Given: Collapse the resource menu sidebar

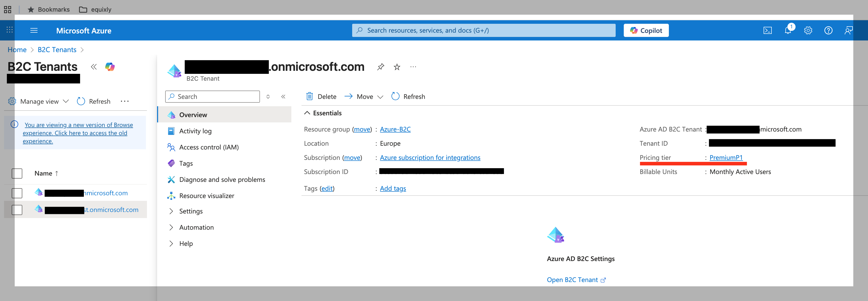Looking at the screenshot, I should click(x=284, y=97).
